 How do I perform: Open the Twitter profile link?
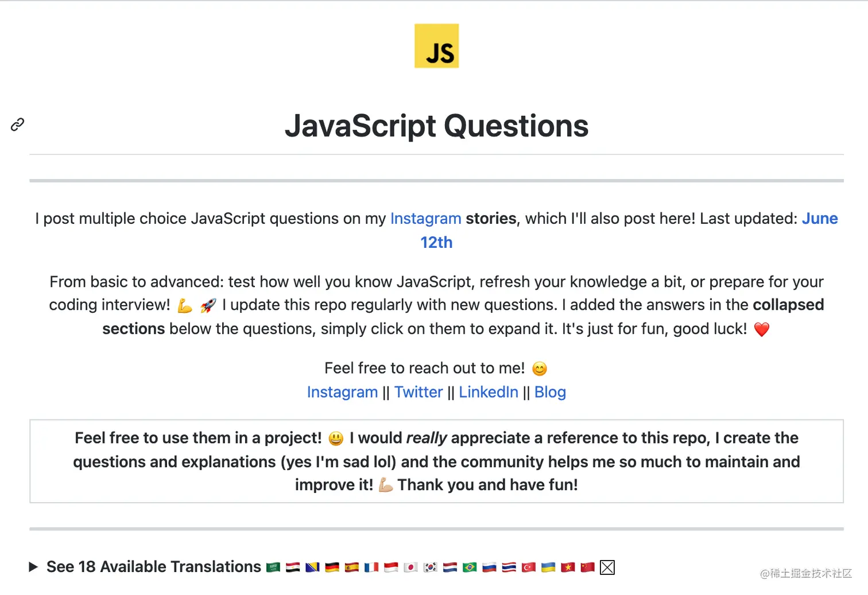[418, 392]
